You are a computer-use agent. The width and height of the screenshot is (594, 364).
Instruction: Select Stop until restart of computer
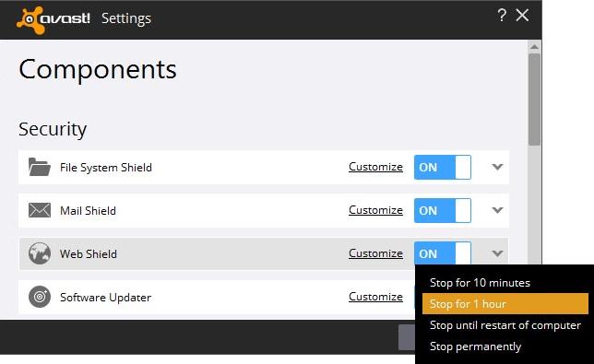[x=505, y=325]
